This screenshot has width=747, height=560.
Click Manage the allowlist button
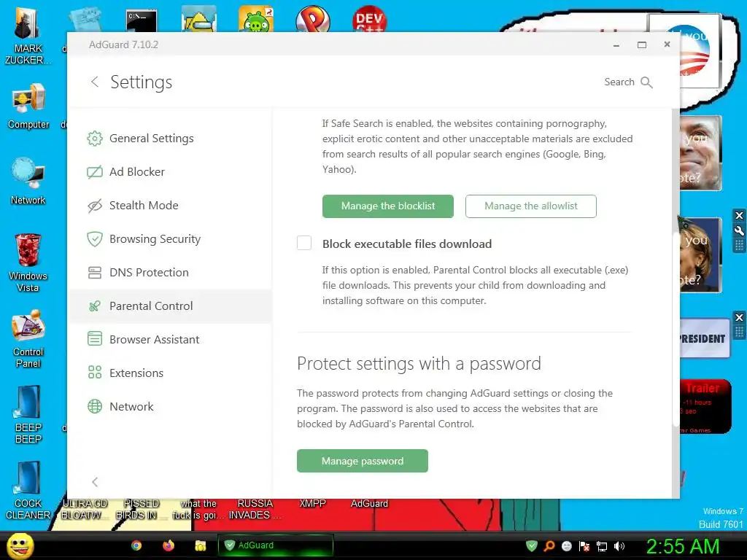(x=531, y=206)
